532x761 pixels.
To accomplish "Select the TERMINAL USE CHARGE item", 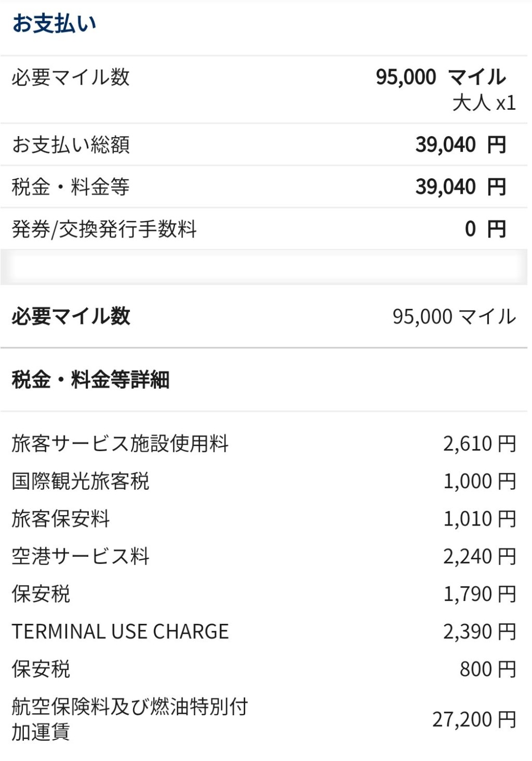I will click(120, 632).
